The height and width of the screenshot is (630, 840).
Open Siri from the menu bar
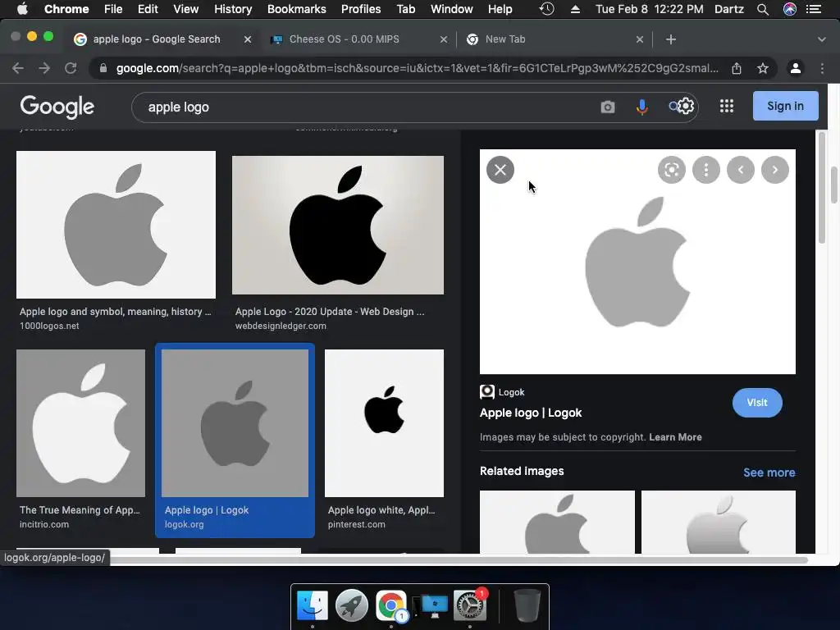[x=790, y=9]
